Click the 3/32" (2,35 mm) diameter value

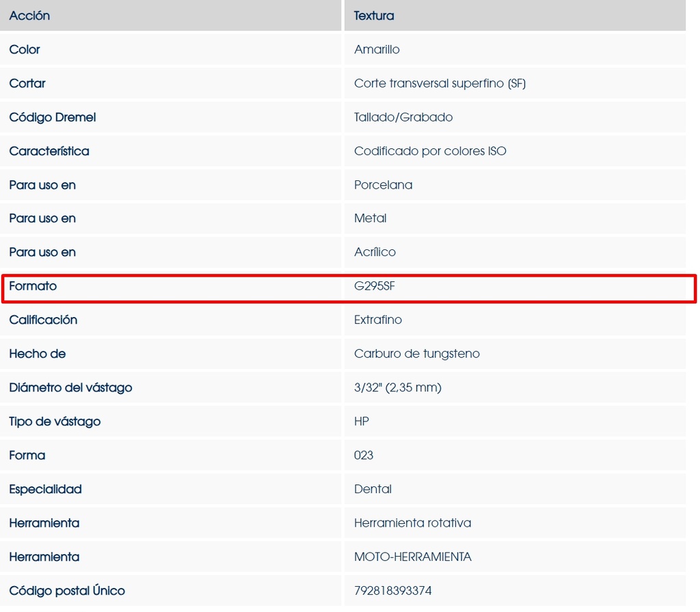(398, 387)
